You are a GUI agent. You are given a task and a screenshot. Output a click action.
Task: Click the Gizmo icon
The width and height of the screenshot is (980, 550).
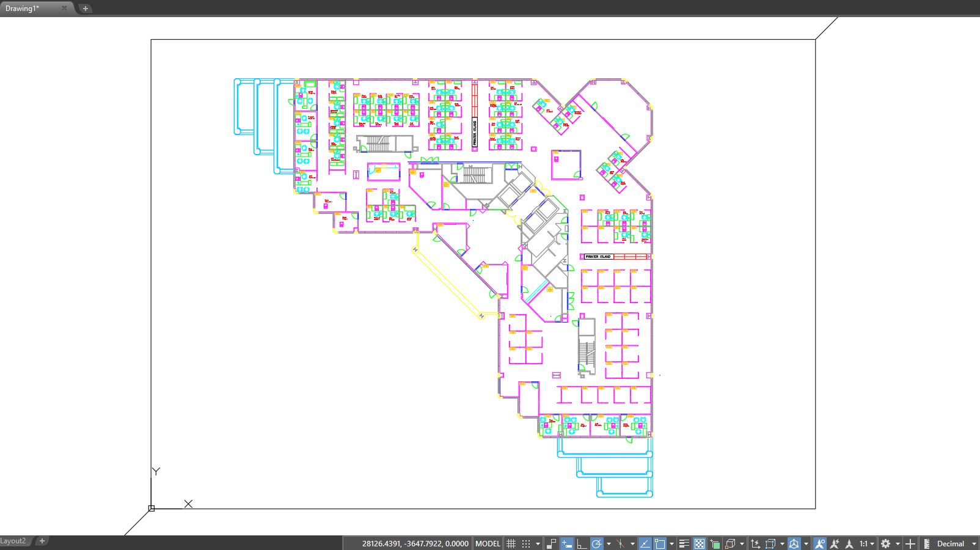(x=794, y=543)
